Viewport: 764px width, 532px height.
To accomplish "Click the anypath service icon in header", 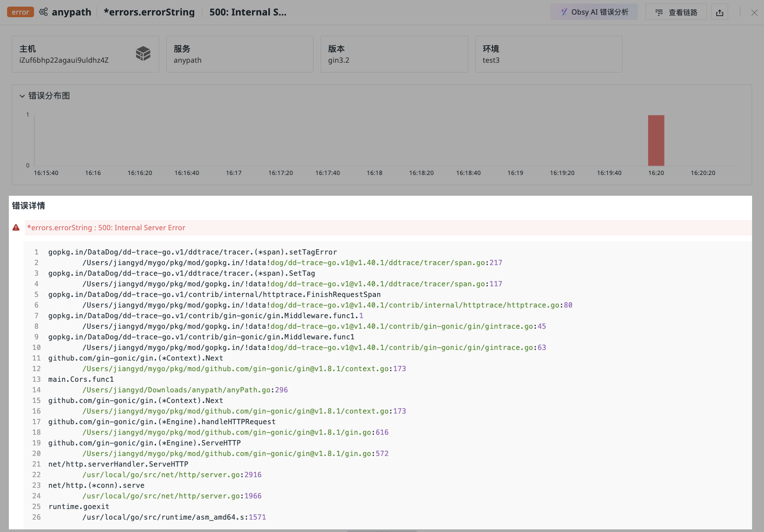I will pos(43,12).
